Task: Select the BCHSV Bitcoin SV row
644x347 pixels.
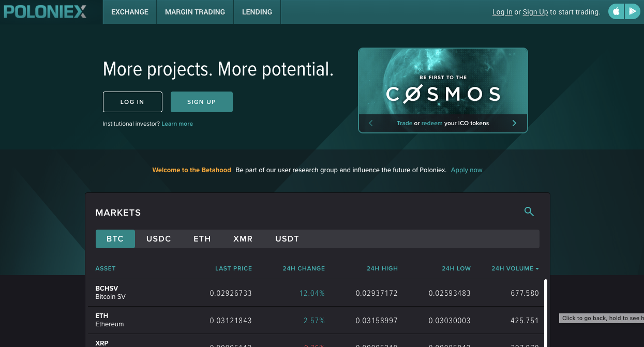Action: [x=316, y=293]
